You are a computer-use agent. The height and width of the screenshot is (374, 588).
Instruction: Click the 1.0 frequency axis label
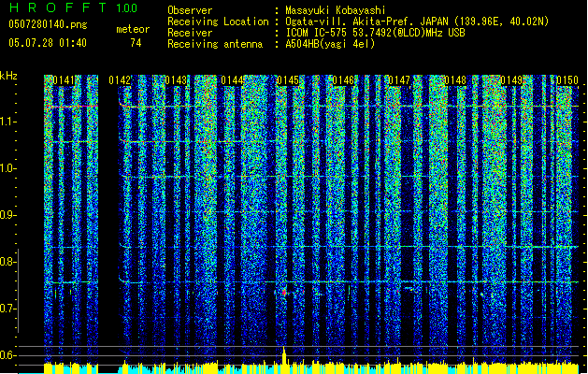pyautogui.click(x=8, y=168)
